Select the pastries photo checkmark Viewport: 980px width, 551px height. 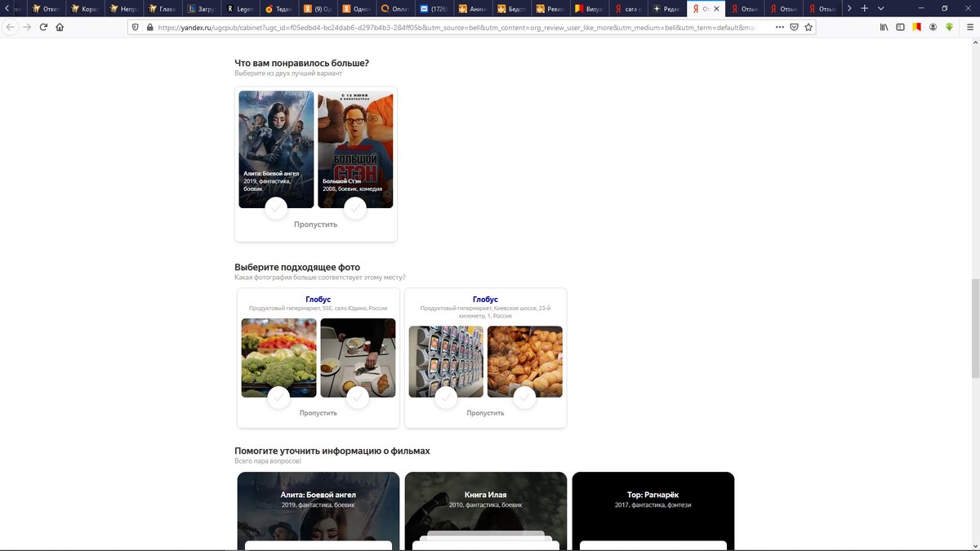coord(525,398)
